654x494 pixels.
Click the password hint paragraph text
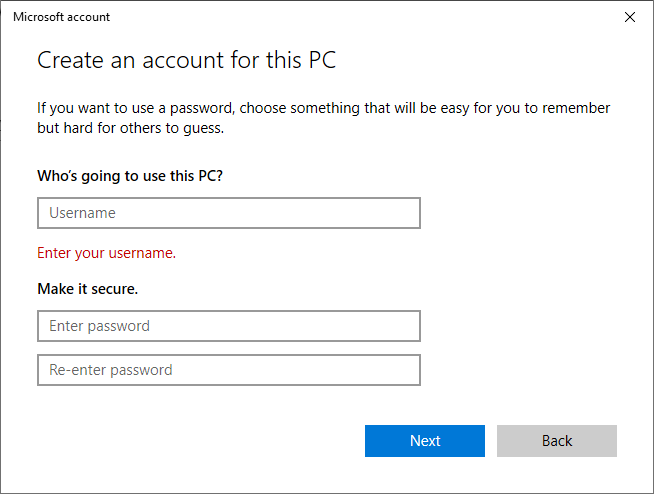click(323, 108)
